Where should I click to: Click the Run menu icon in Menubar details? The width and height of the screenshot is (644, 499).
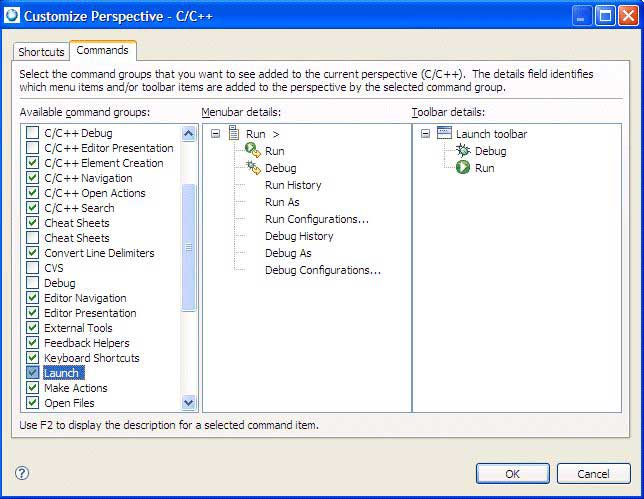click(x=234, y=134)
